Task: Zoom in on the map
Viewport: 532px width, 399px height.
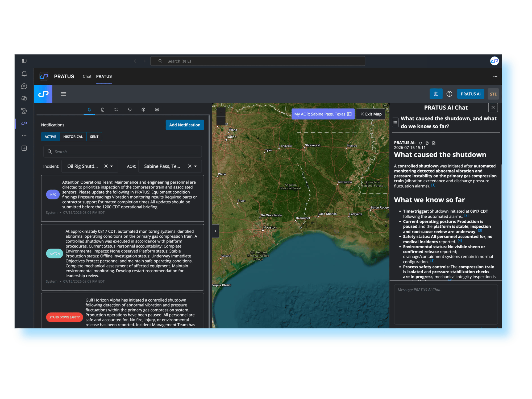Action: click(221, 112)
